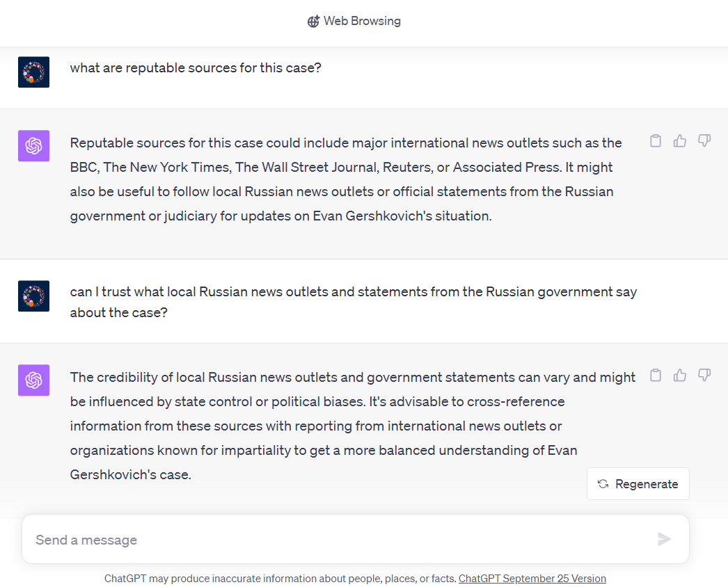Click the Web Browsing globe icon
This screenshot has height=587, width=728.
tap(313, 22)
